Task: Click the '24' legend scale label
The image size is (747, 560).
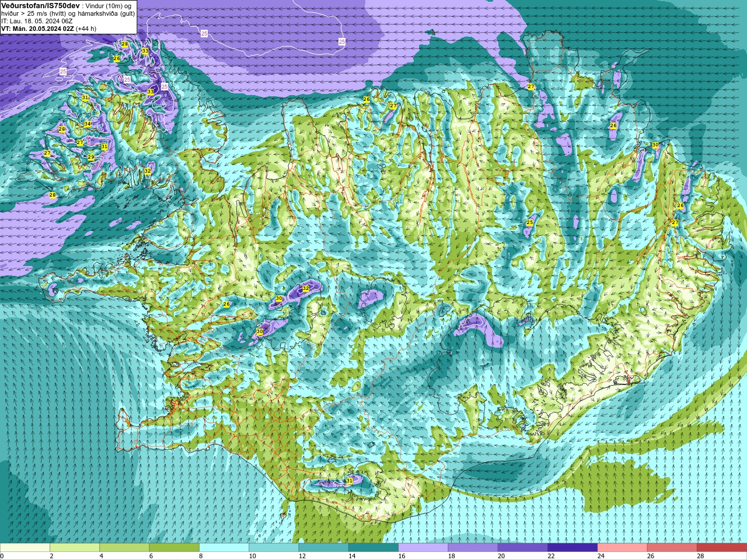Action: tap(602, 556)
